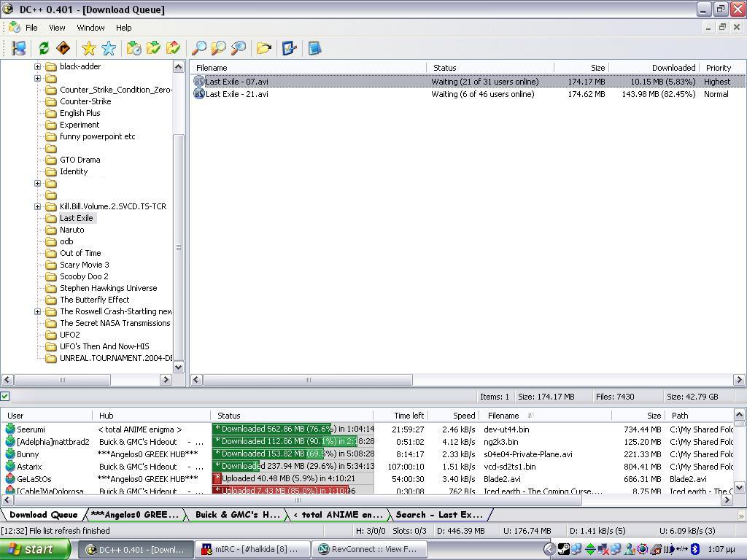
Task: Click the Search magnifier toolbar icon
Action: click(198, 48)
